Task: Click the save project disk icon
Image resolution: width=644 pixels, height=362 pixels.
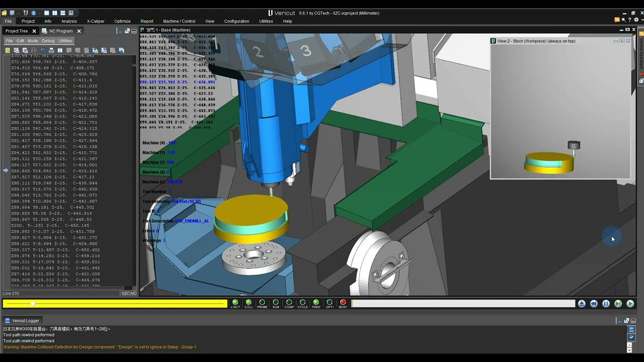Action: coord(12,13)
